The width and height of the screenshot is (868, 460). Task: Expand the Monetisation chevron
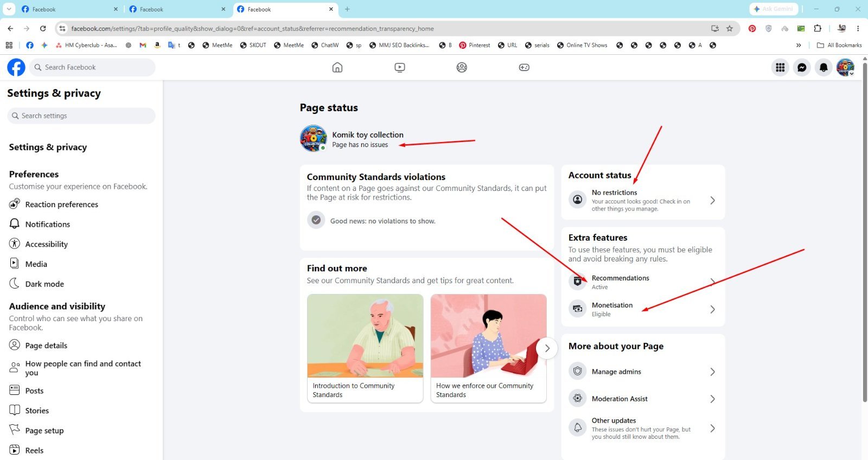(713, 309)
